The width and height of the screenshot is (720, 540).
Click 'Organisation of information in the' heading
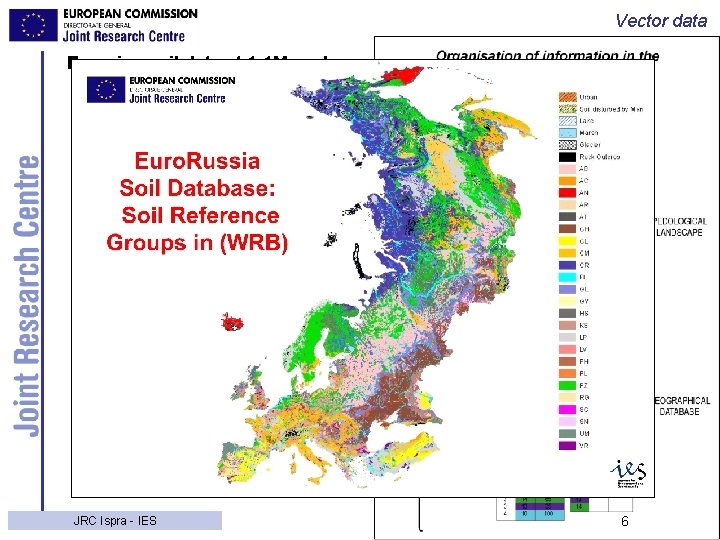[x=547, y=55]
